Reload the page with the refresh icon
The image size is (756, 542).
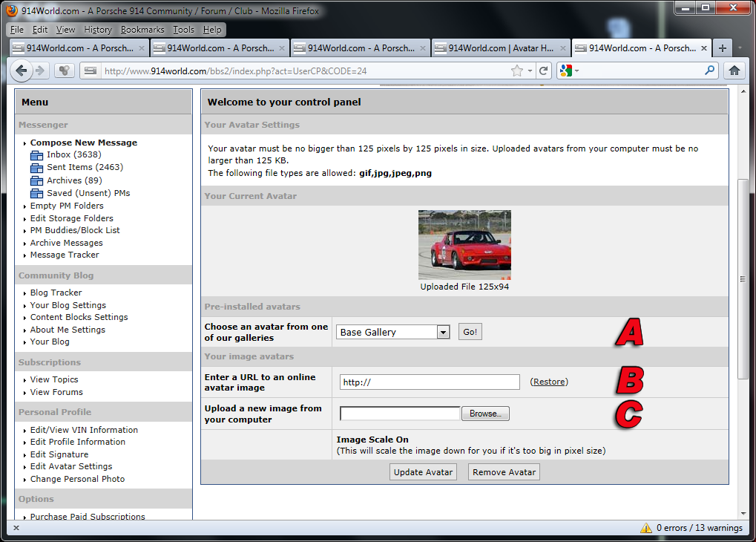543,71
